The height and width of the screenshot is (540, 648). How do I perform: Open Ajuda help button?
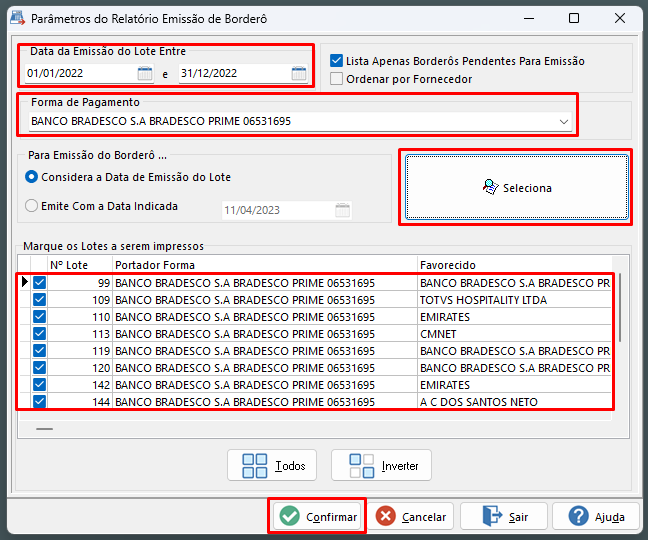[x=596, y=516]
